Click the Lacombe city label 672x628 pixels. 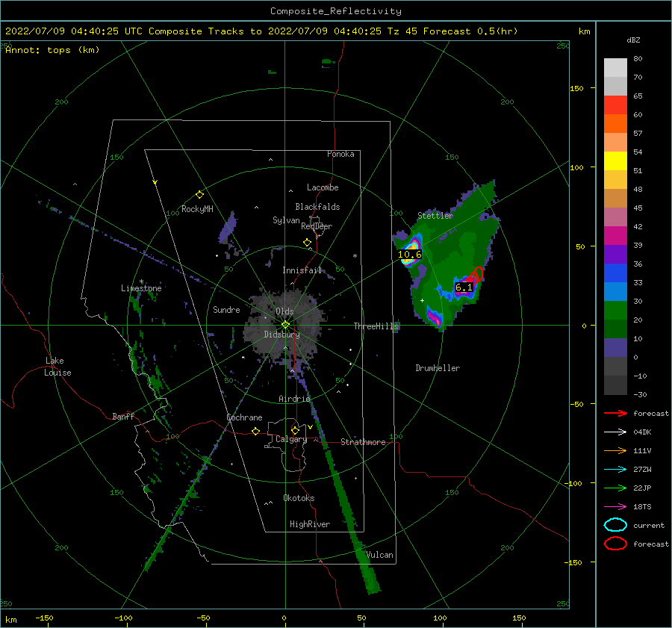click(x=323, y=187)
